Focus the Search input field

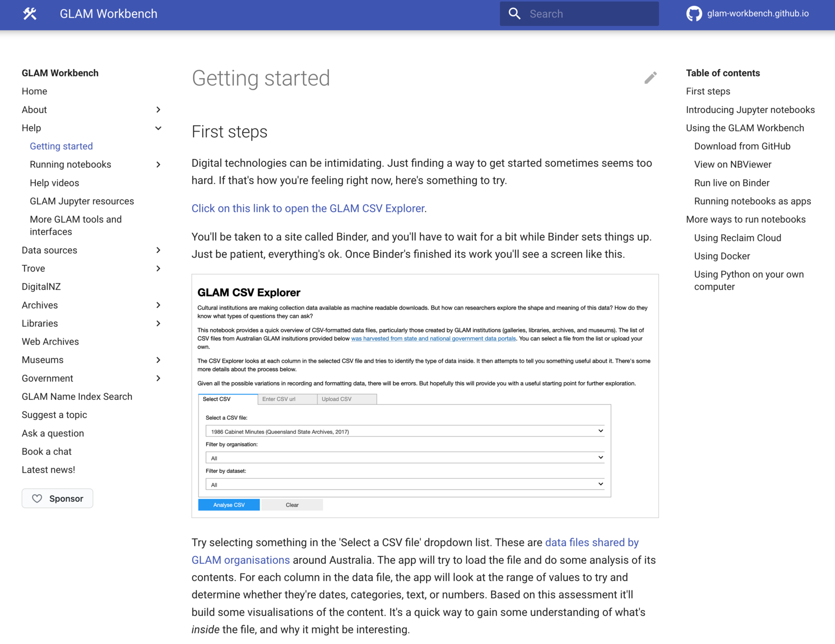(x=579, y=14)
